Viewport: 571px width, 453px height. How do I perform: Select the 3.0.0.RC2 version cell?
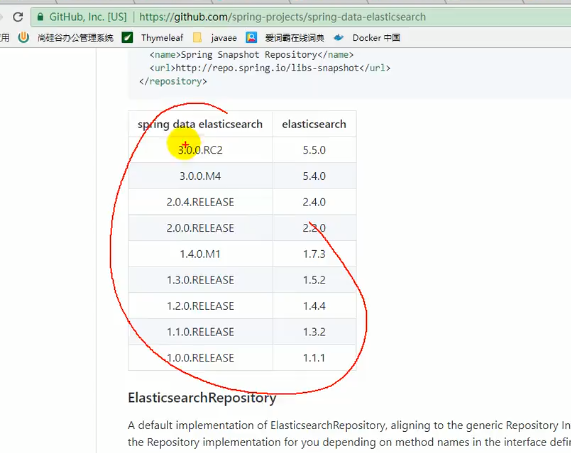pos(200,150)
